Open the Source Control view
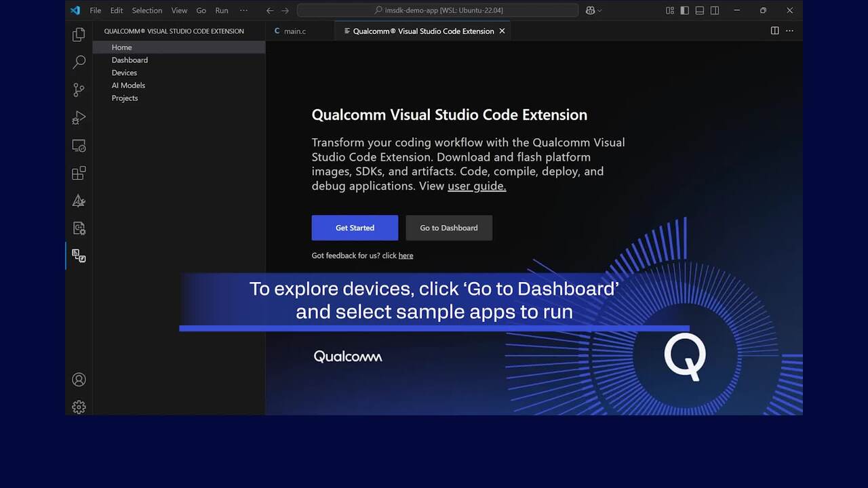This screenshot has width=868, height=488. 79,90
